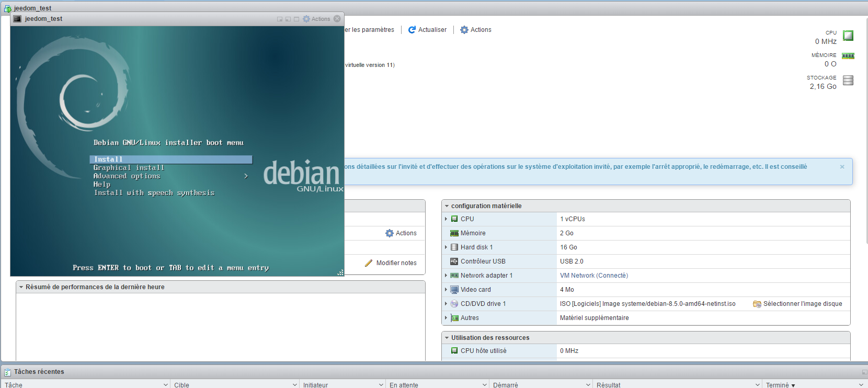Open Actions menu in the top toolbar
868x388 pixels.
click(476, 30)
